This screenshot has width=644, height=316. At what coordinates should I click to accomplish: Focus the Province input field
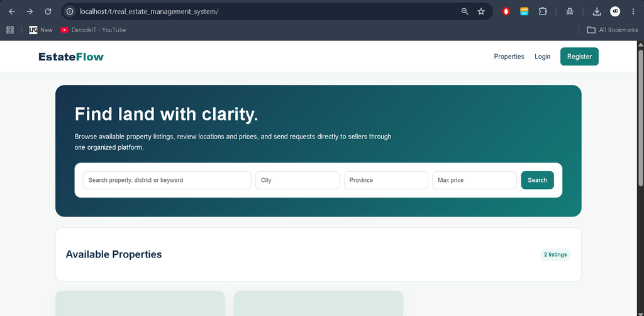(386, 180)
